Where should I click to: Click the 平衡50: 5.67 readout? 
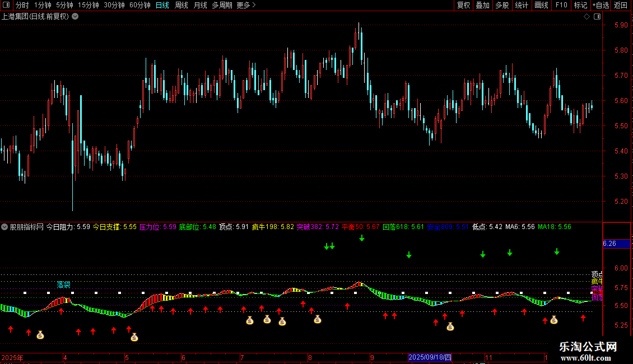361,227
